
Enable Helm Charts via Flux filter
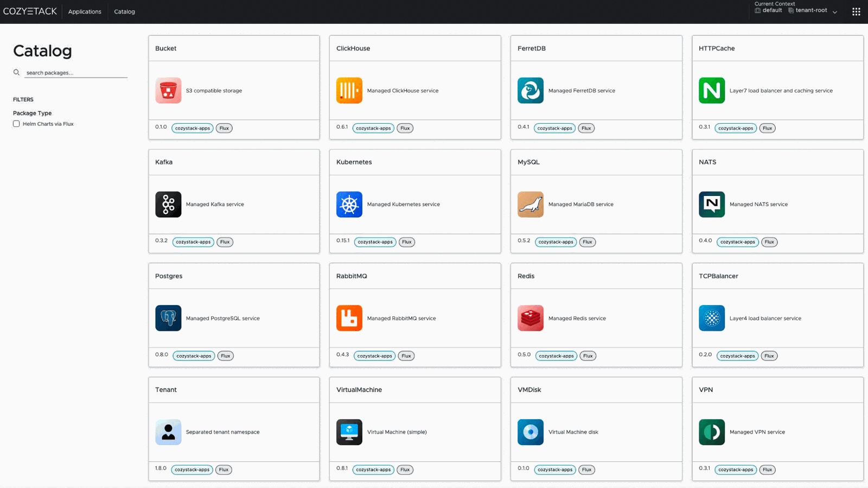[x=16, y=124]
